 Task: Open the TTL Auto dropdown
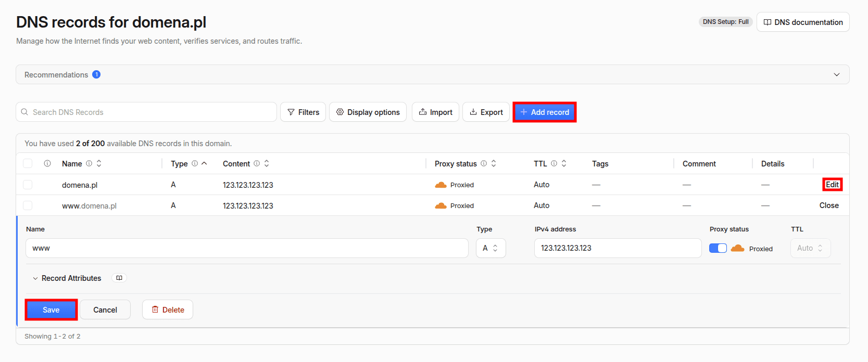[x=810, y=248]
